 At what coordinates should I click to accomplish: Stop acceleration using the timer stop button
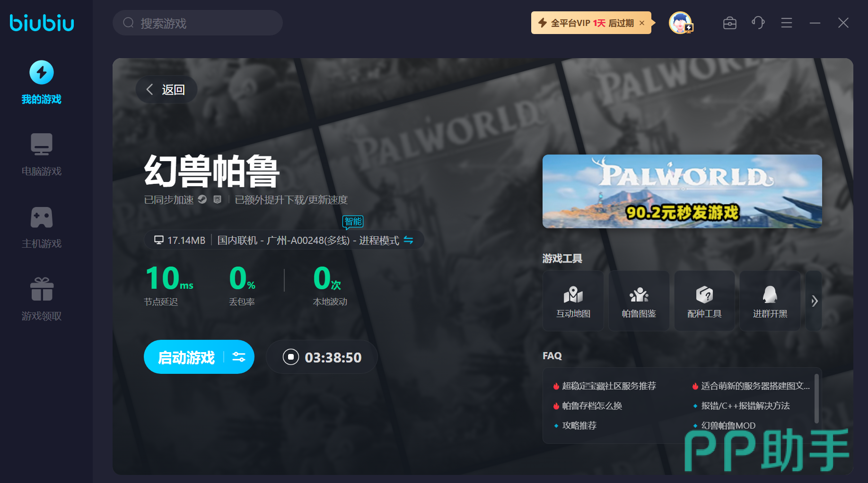point(291,357)
